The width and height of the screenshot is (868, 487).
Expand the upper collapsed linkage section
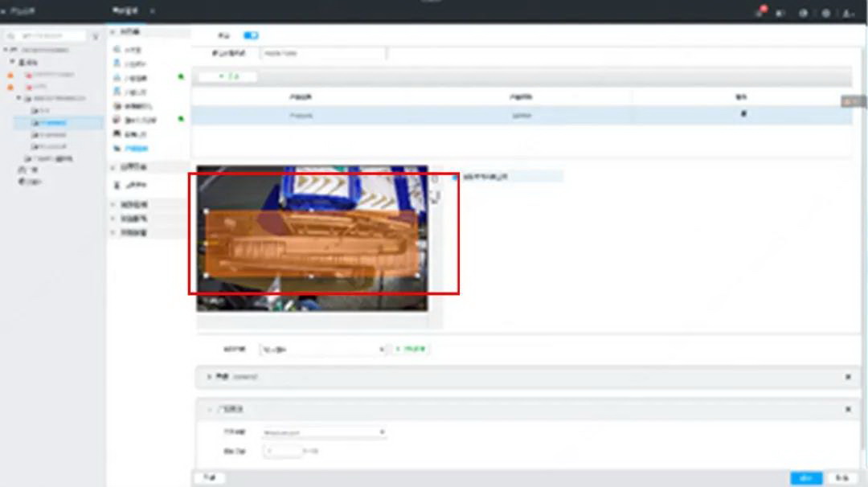(211, 376)
